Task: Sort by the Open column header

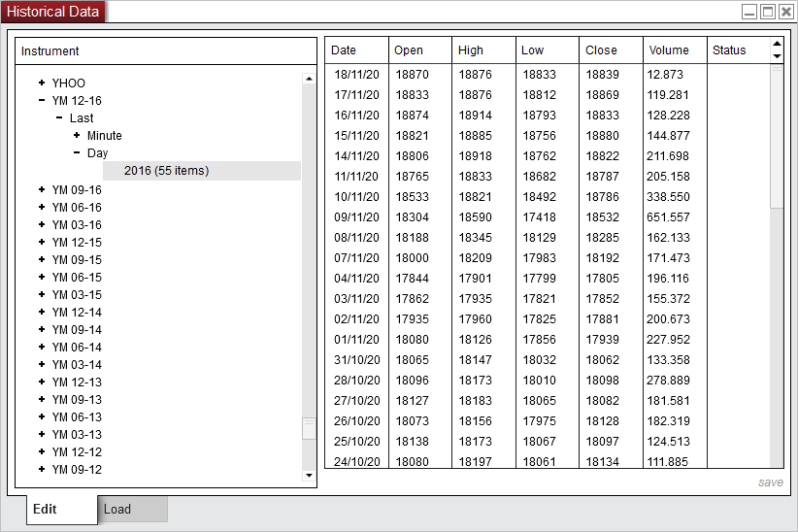Action: pos(419,50)
